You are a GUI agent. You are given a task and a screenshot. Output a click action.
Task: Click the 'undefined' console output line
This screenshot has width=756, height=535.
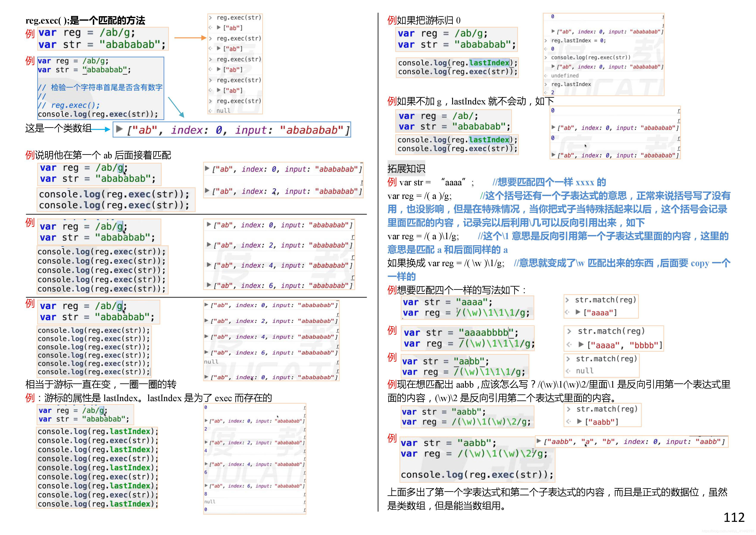point(565,75)
